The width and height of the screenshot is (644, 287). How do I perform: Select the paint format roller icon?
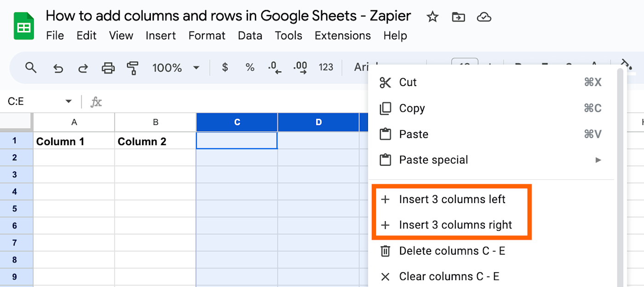pyautogui.click(x=132, y=68)
